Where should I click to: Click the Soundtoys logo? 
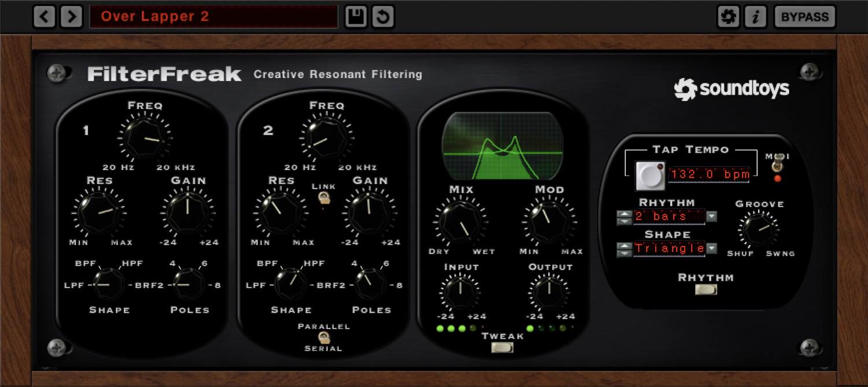tap(731, 89)
